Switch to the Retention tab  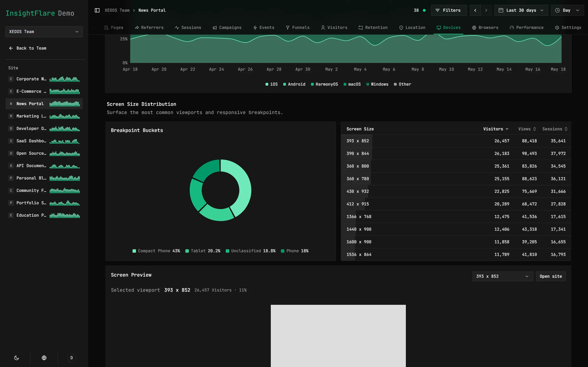(x=373, y=28)
